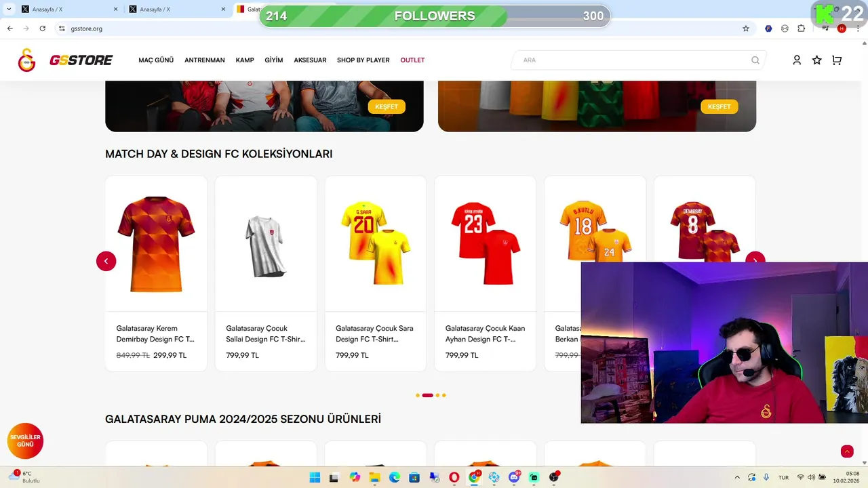The width and height of the screenshot is (868, 488).
Task: Click the Chrome taskbar icon
Action: (474, 477)
